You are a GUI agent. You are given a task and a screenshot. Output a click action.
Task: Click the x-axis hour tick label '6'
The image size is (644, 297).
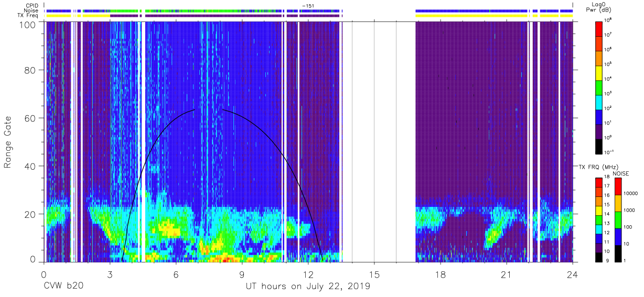pos(176,274)
